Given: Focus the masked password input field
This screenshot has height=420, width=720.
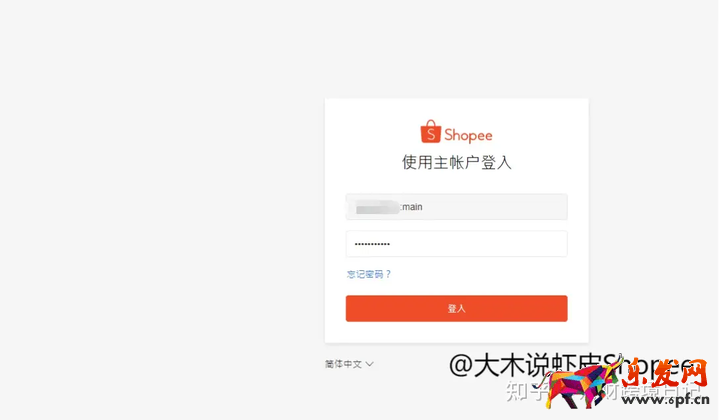Looking at the screenshot, I should (x=456, y=244).
